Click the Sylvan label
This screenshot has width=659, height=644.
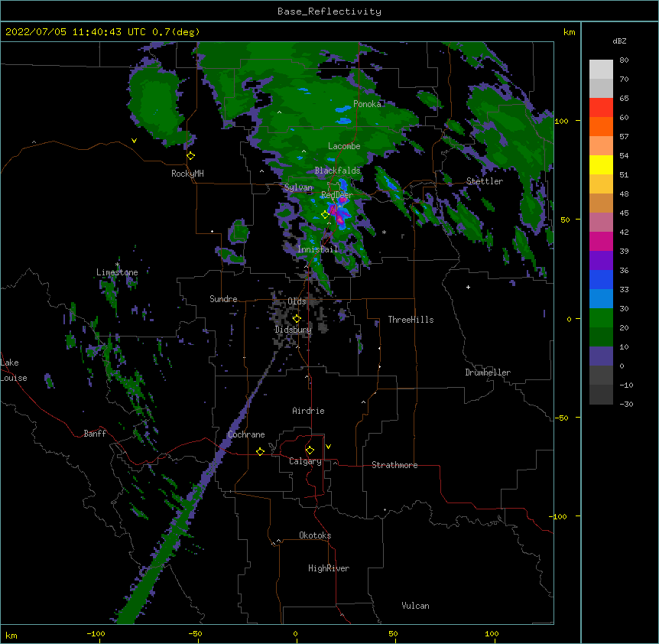[298, 187]
